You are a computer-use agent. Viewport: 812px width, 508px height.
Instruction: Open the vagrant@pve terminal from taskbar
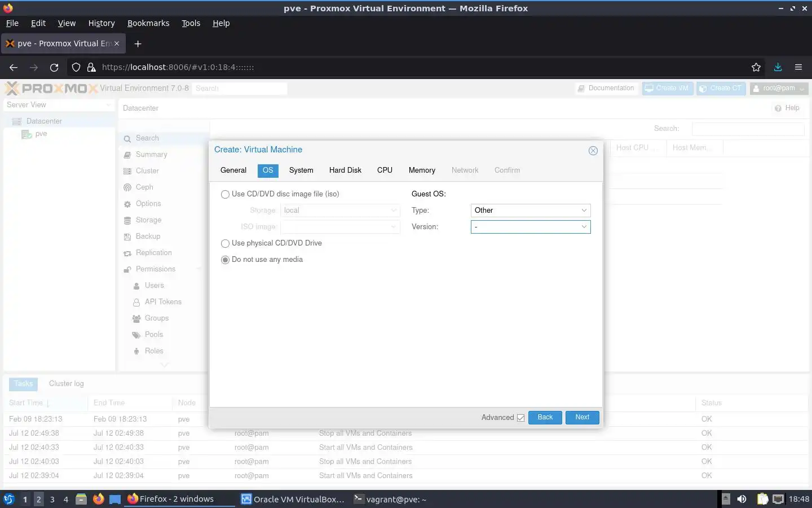tap(390, 499)
